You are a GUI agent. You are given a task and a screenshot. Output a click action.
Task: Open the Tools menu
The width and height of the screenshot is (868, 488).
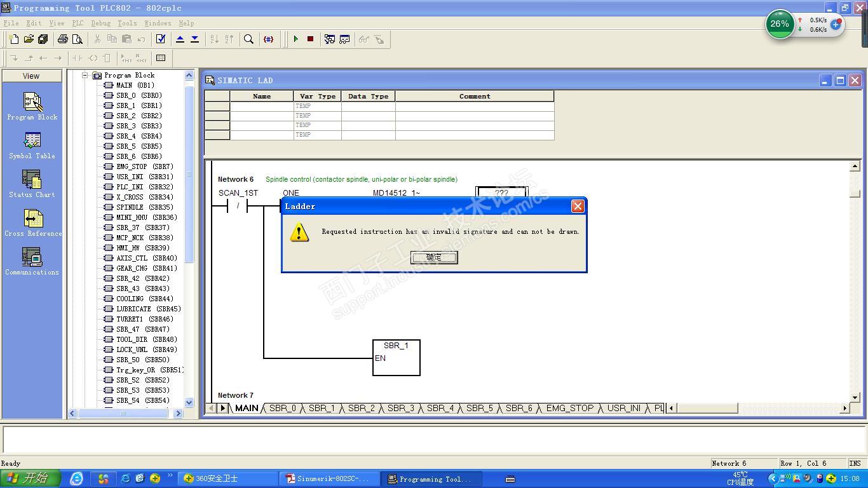[x=127, y=23]
